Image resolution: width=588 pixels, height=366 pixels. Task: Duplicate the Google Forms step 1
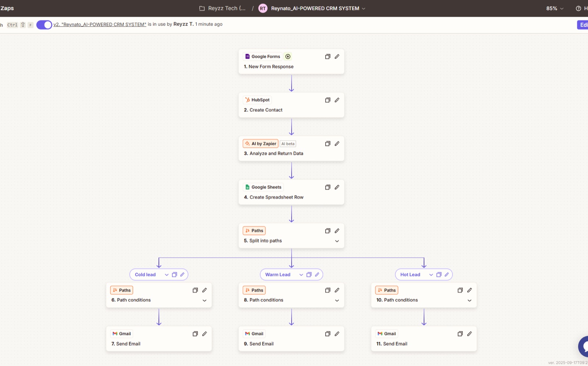pyautogui.click(x=327, y=57)
